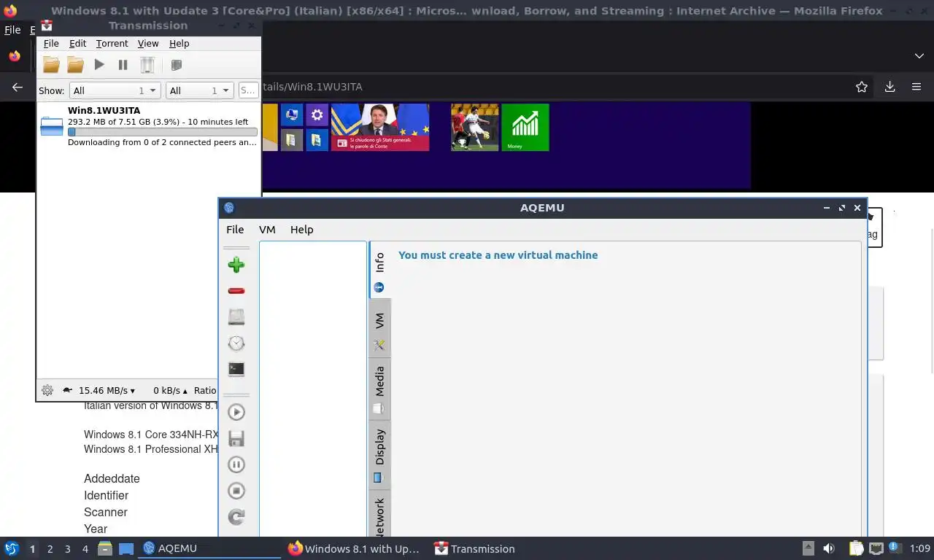The width and height of the screenshot is (934, 560).
Task: Switch to workspace 3
Action: (x=67, y=548)
